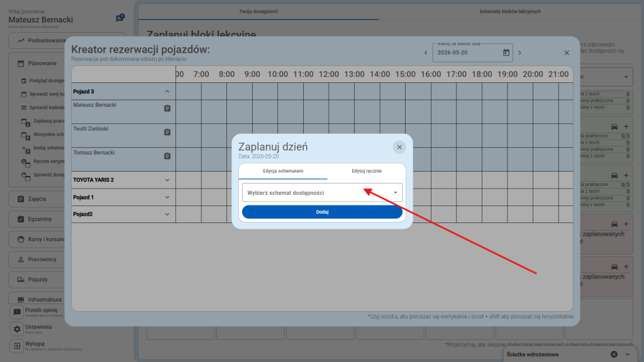Viewport: 644px width, 362px height.
Task: Expand the TOYOTA YARIS 2 row
Action: (167, 180)
